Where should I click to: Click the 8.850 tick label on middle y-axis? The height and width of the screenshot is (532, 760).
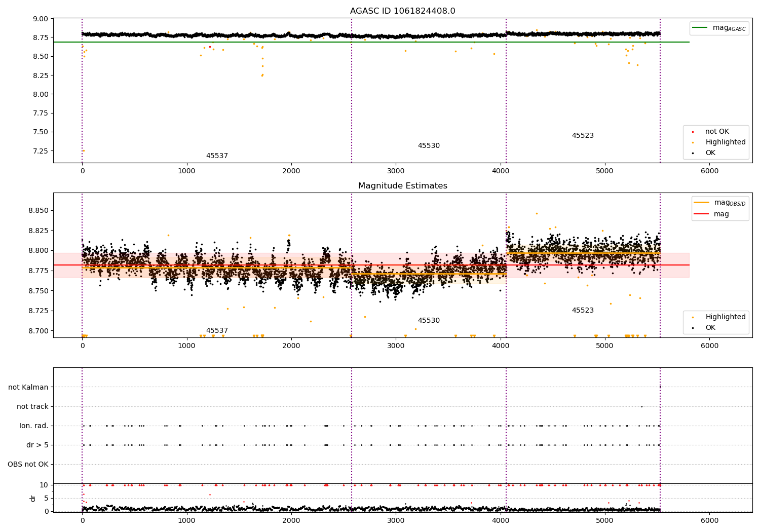point(38,210)
